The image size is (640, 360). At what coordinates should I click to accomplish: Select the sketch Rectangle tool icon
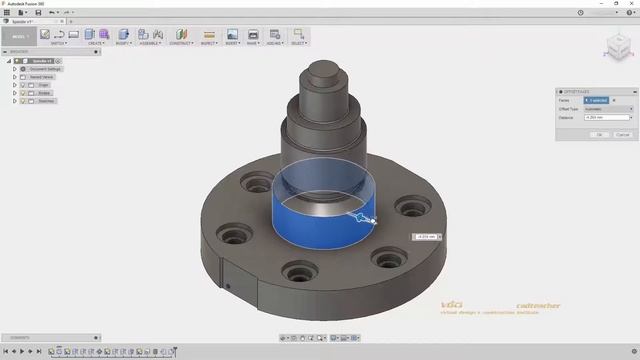click(74, 34)
